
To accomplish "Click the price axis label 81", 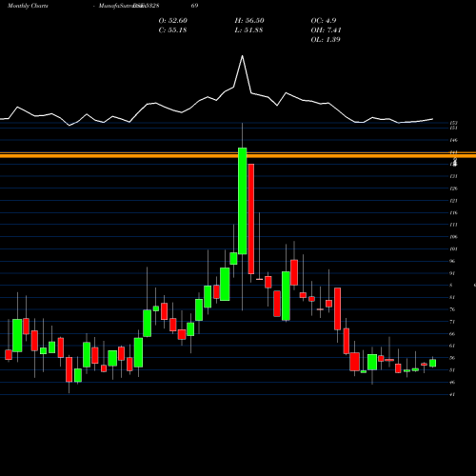I will pos(453,297).
